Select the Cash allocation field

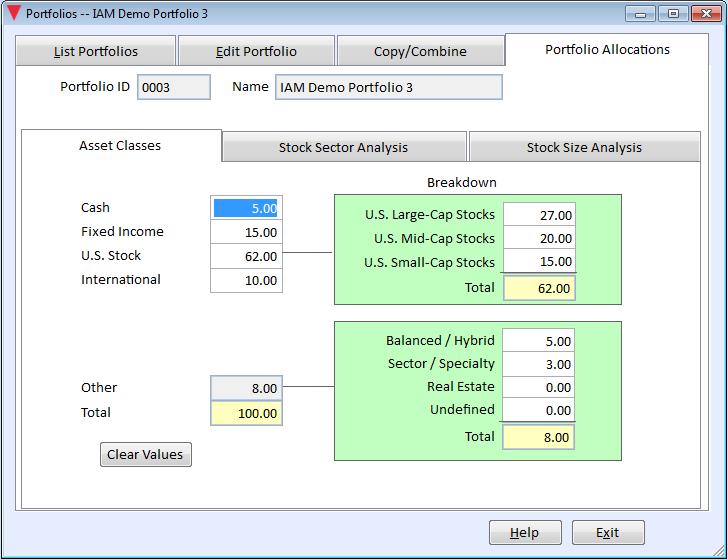[246, 208]
